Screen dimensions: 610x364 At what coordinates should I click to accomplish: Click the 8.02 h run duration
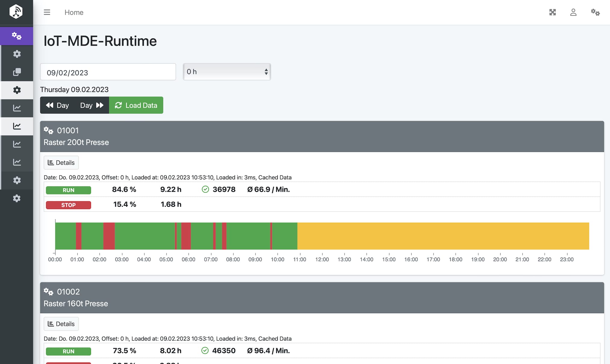tap(170, 351)
